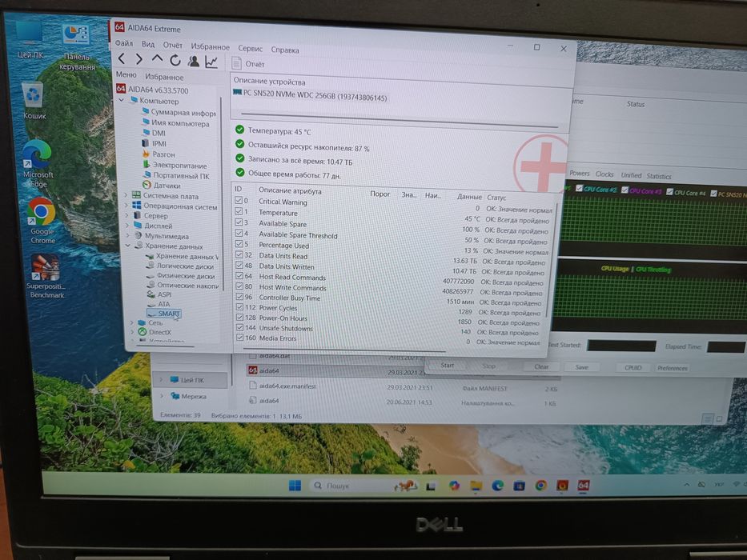Collapse the Хранение данных tree node
Screen dimensions: 747x560
pos(127,246)
